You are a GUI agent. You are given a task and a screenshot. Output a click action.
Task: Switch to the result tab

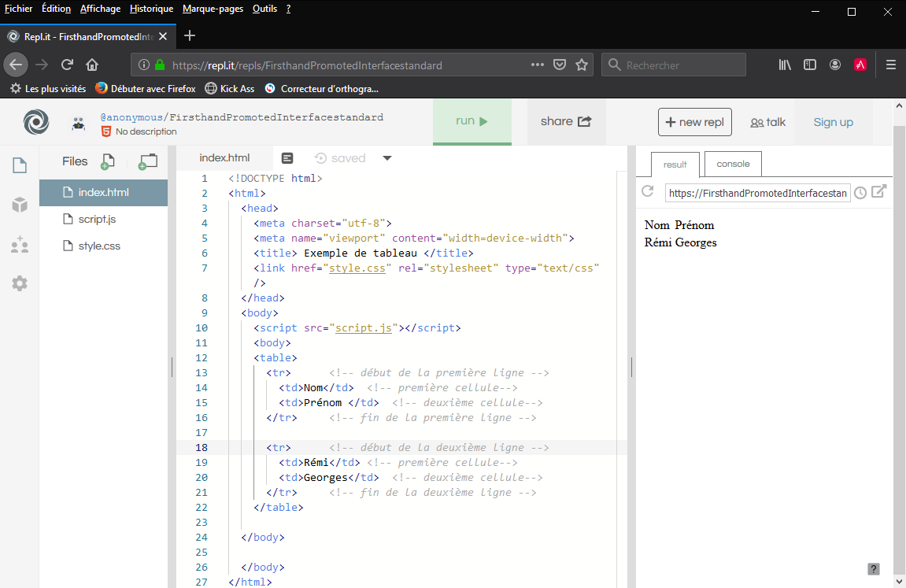click(x=675, y=165)
